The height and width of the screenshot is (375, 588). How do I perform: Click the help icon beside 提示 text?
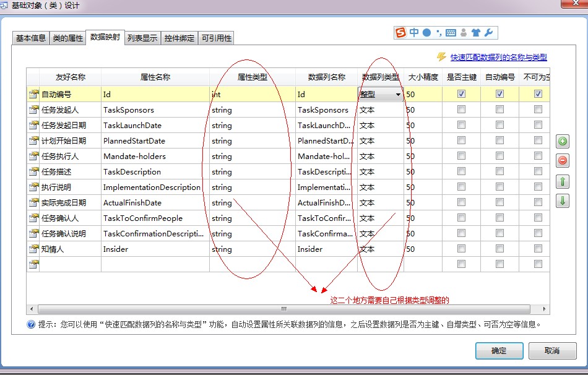coord(31,324)
